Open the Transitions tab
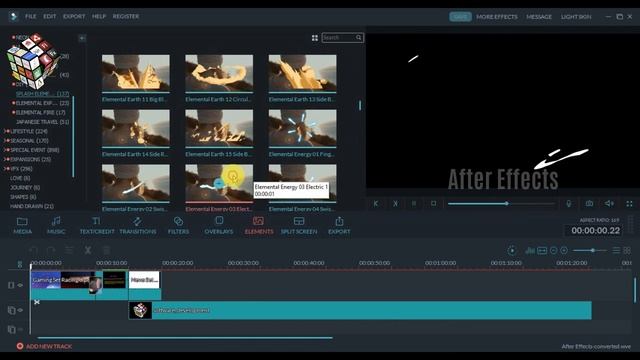The height and width of the screenshot is (360, 640). (x=138, y=226)
